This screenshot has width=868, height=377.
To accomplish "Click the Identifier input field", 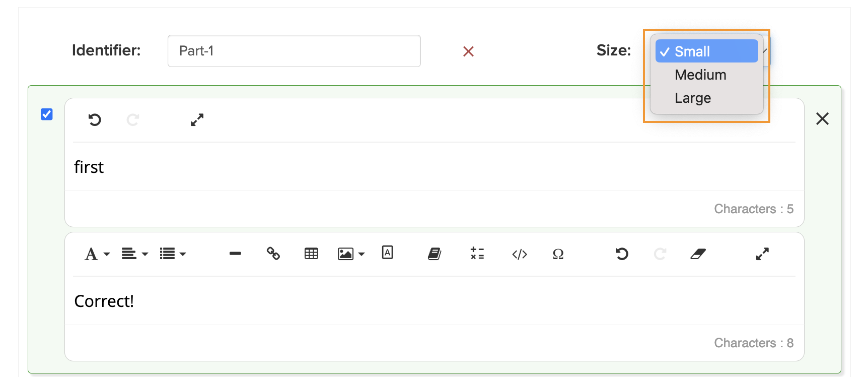I will click(294, 51).
